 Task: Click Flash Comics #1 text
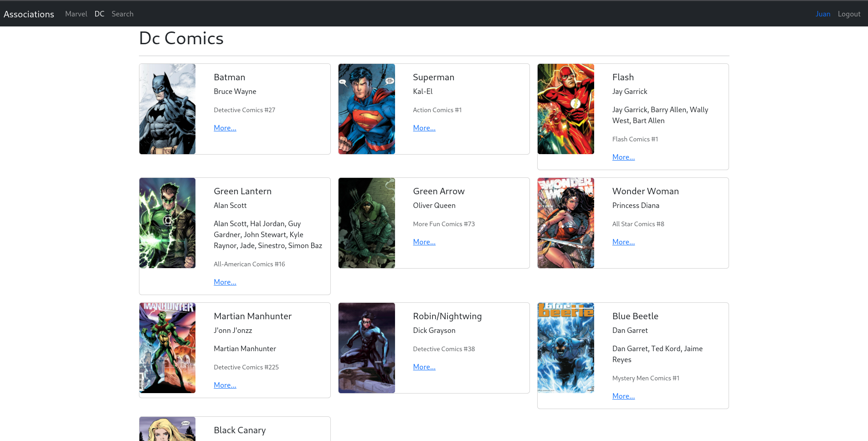[x=635, y=140]
